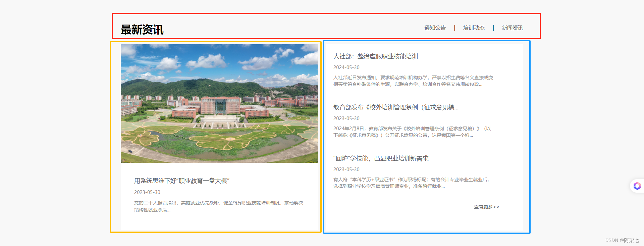
Task: Open the 通知公告 tab
Action: tap(435, 28)
